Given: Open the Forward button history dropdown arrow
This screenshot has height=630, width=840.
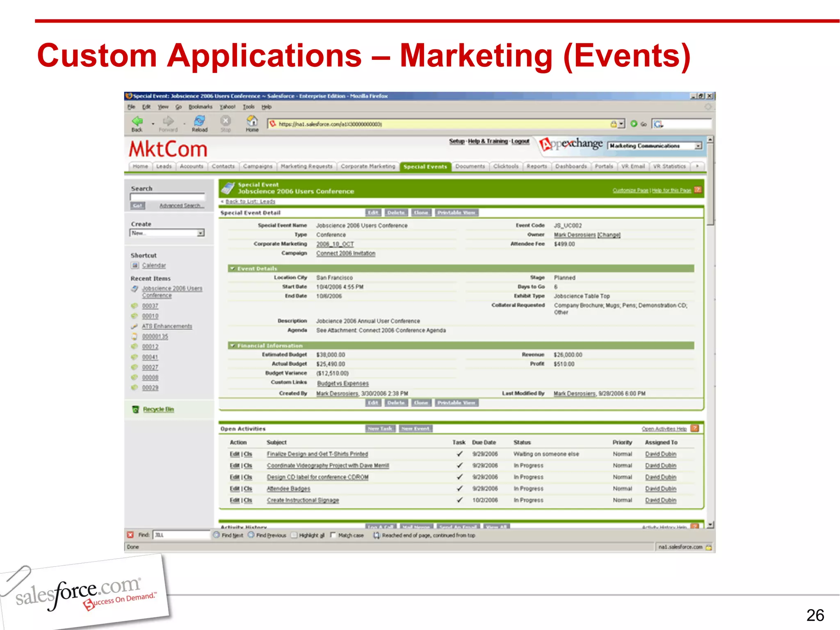Looking at the screenshot, I should point(184,123).
